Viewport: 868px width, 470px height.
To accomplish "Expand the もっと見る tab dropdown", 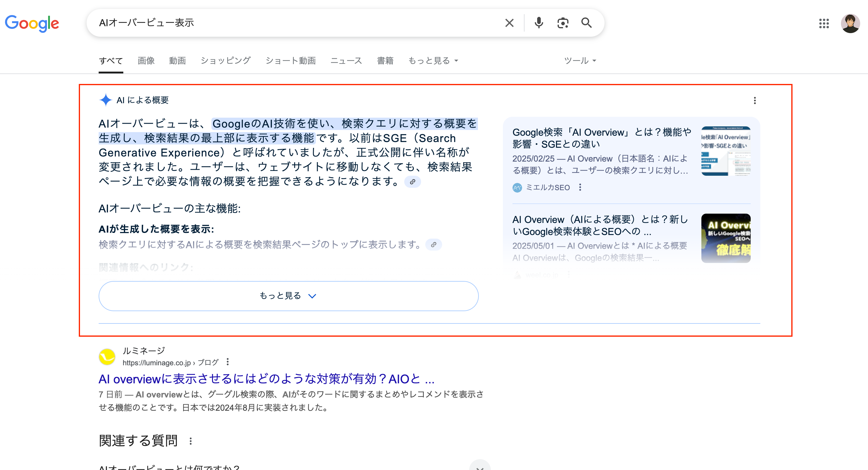I will point(433,61).
